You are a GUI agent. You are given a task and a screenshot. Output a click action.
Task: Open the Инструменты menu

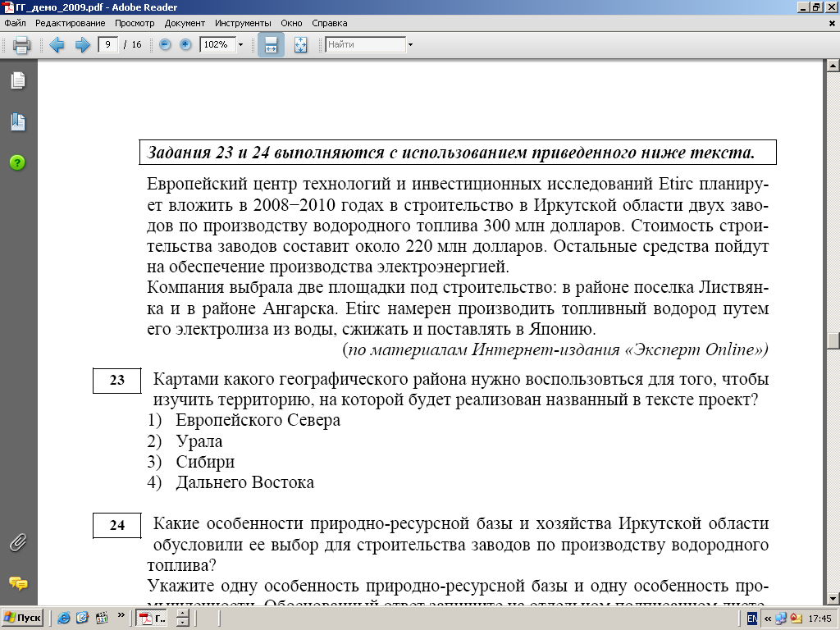[x=243, y=23]
